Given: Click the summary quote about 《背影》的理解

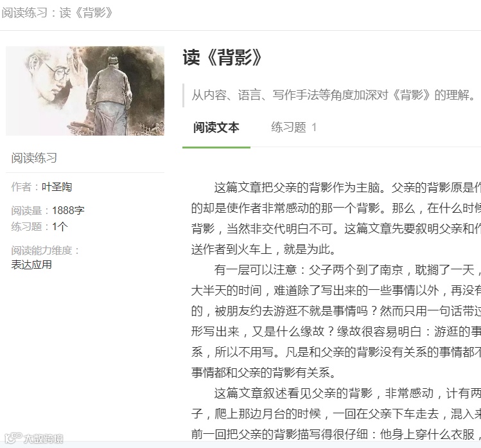Looking at the screenshot, I should click(x=333, y=95).
